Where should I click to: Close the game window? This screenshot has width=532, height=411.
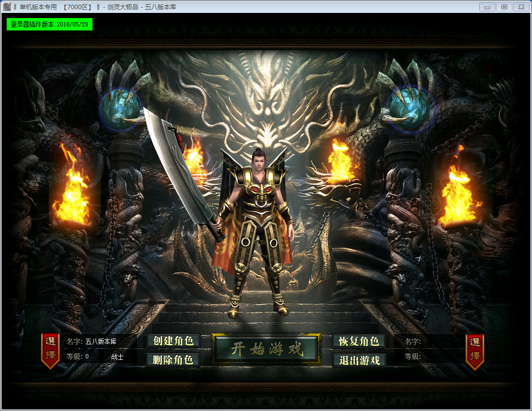click(x=522, y=7)
